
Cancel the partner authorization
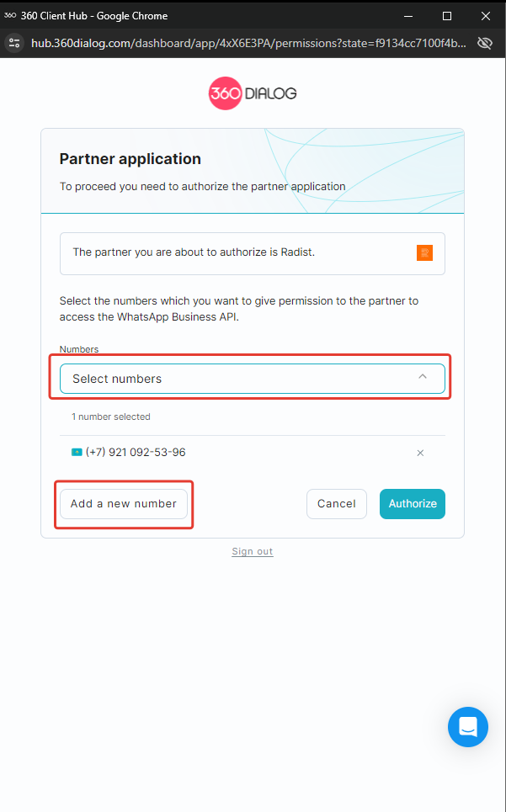[x=337, y=504]
